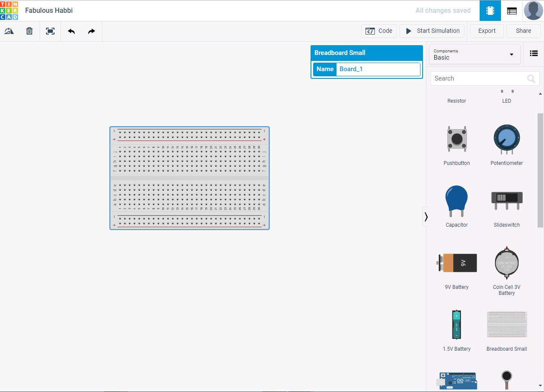This screenshot has height=392, width=544.
Task: Redo the last action
Action: (x=91, y=31)
